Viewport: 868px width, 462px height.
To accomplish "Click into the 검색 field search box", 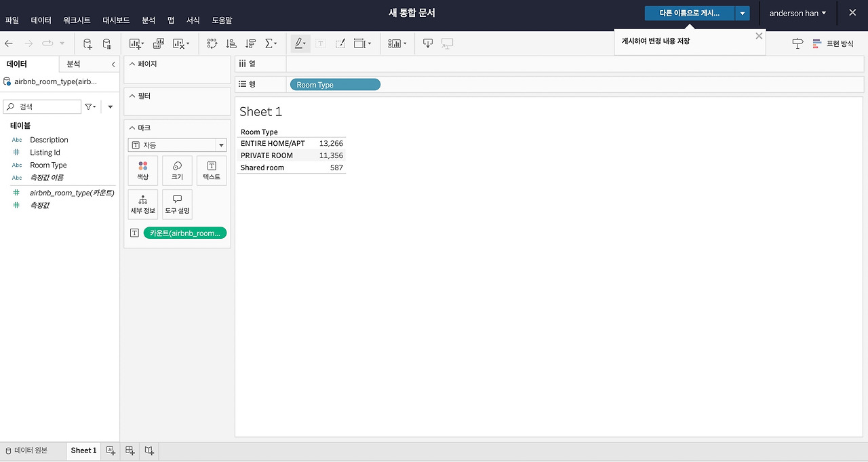I will pyautogui.click(x=42, y=107).
